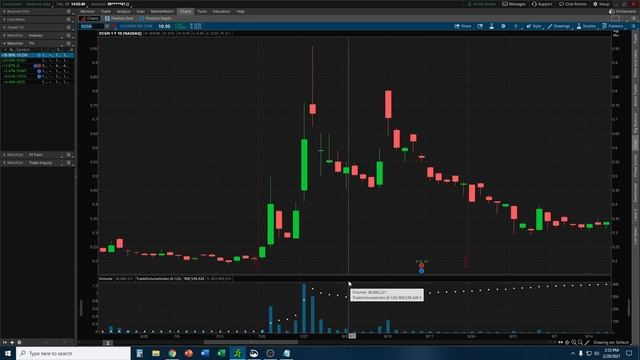This screenshot has width=640, height=360.
Task: Click the chart zoom out magnifier icon
Action: 580,342
